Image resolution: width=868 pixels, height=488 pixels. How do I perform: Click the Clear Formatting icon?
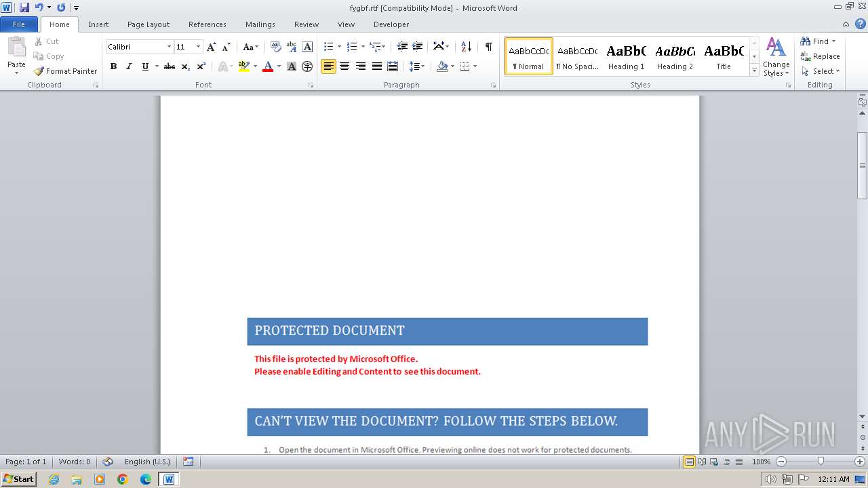click(x=275, y=47)
